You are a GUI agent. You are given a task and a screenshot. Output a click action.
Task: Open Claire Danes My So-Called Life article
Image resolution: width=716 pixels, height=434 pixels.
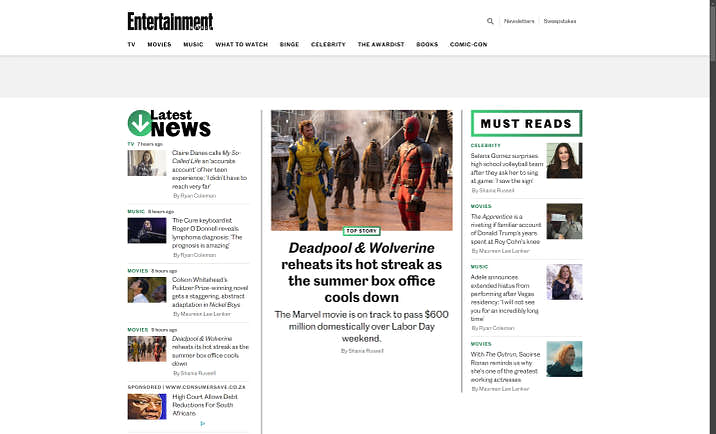(210, 169)
